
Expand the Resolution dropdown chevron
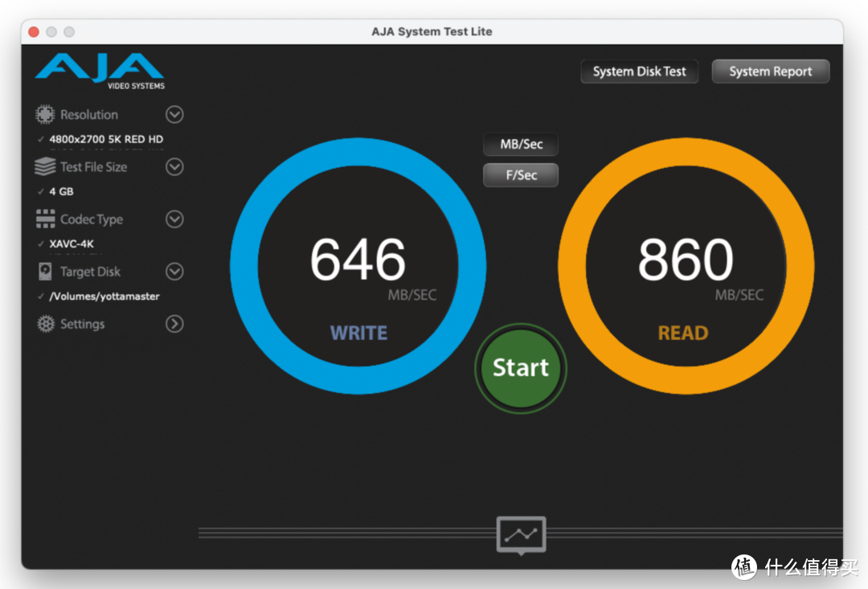point(174,115)
